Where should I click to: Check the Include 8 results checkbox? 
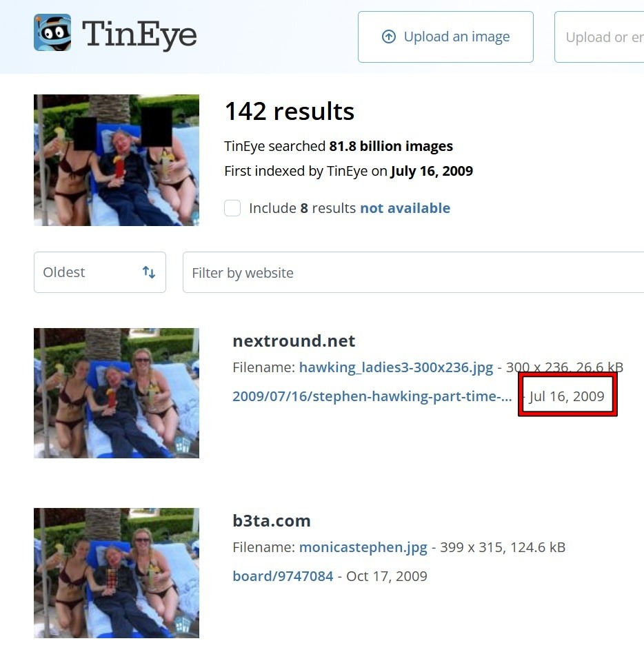(x=232, y=208)
